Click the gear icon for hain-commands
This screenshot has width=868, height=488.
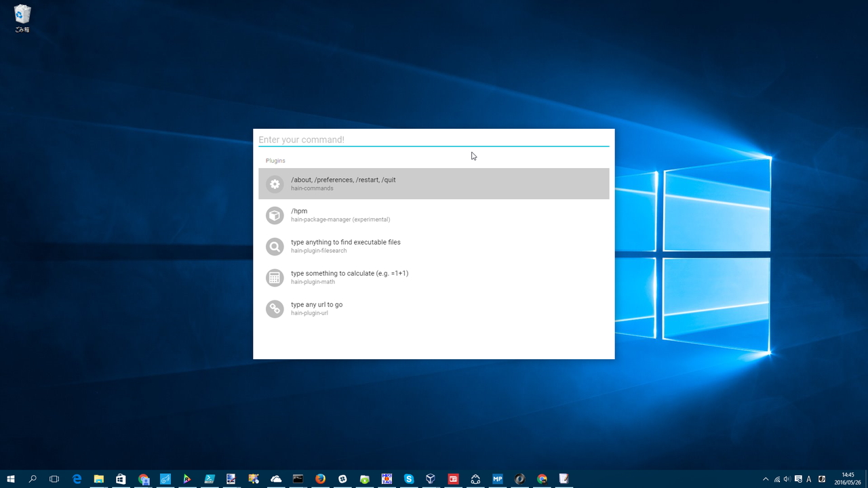[275, 184]
